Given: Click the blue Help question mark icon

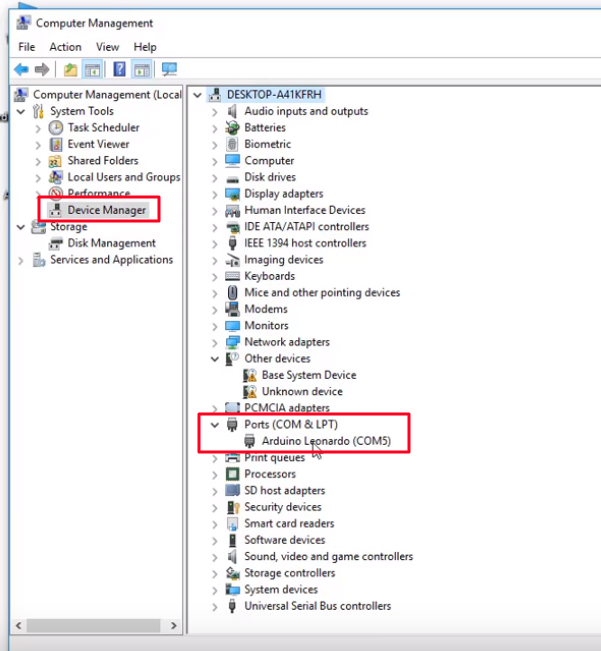Looking at the screenshot, I should tap(119, 69).
